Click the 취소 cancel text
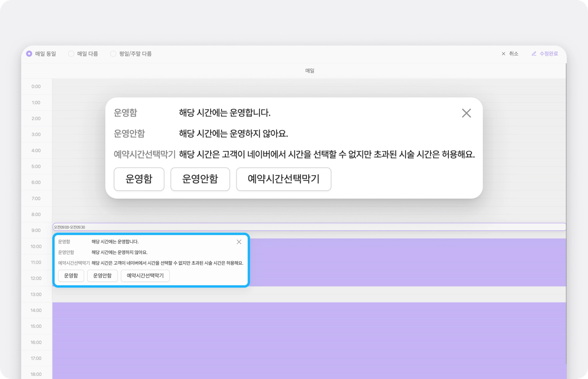The image size is (588, 379). coord(513,54)
